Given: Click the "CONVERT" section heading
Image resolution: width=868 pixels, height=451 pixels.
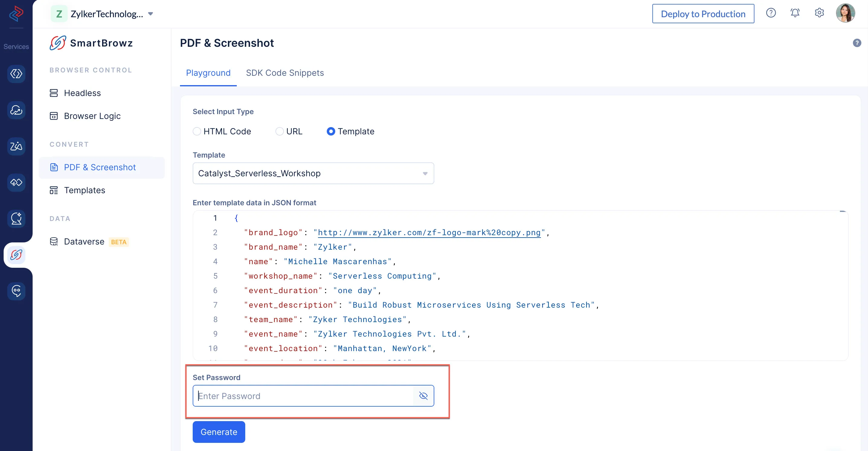Looking at the screenshot, I should 69,144.
